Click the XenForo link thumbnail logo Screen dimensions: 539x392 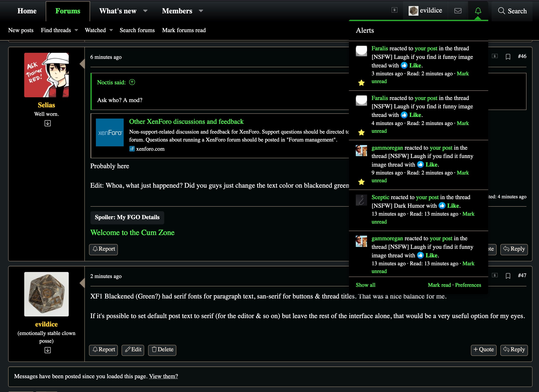(109, 132)
